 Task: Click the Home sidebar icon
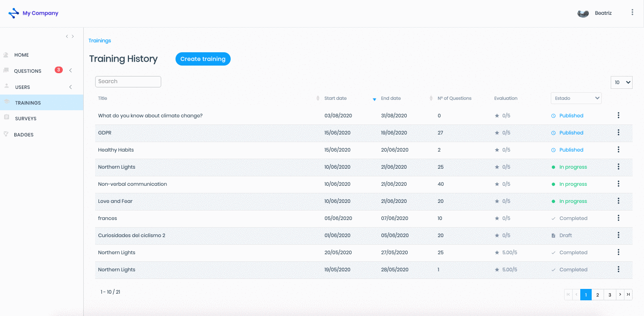pos(6,55)
